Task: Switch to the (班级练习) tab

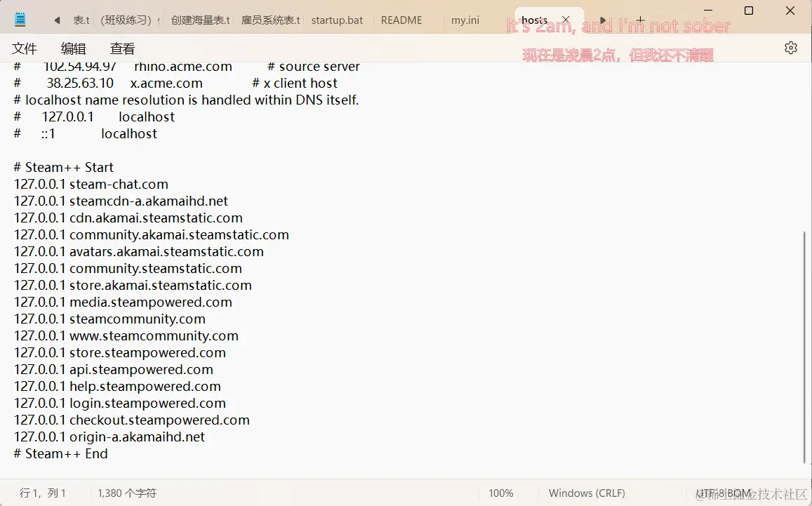Action: pyautogui.click(x=126, y=20)
